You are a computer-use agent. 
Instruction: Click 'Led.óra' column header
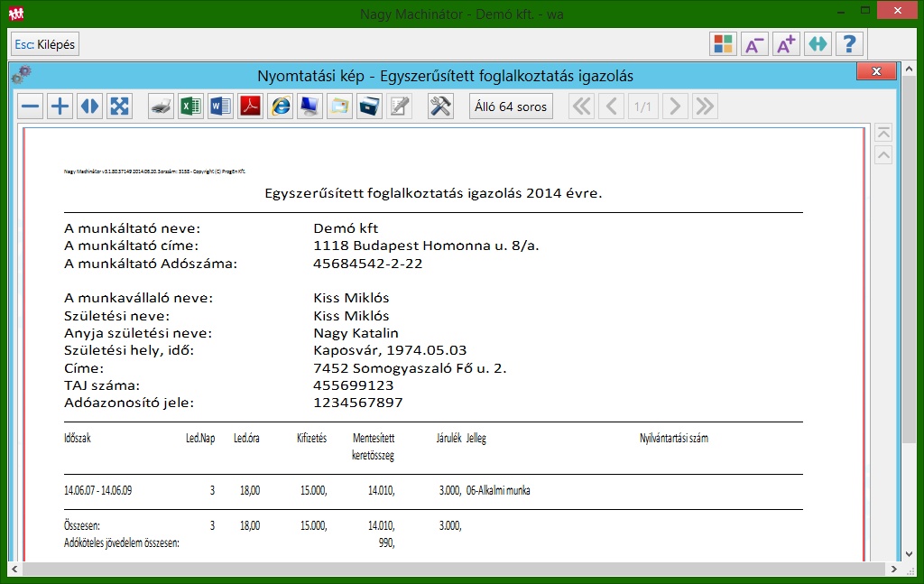pos(246,439)
